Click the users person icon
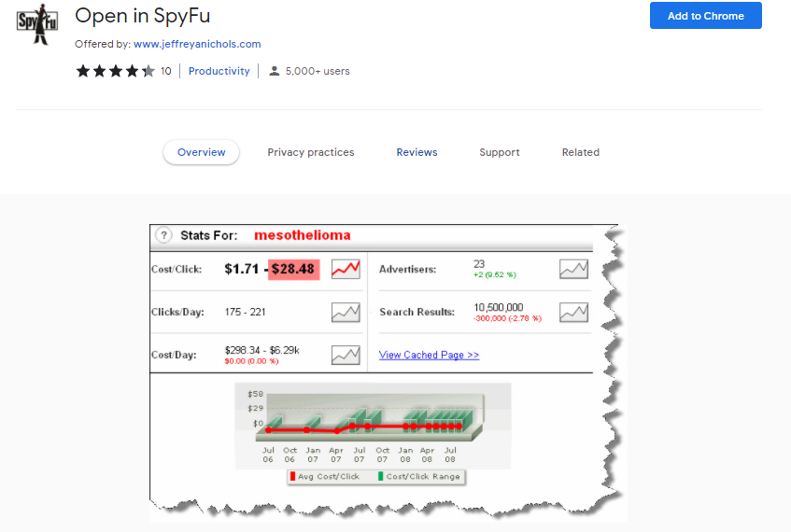Viewport: 791px width, 532px height. 274,71
